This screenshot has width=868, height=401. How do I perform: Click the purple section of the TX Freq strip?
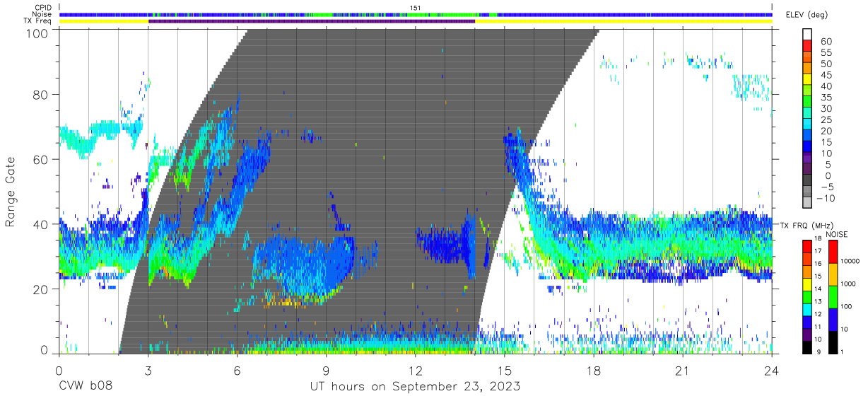(312, 21)
